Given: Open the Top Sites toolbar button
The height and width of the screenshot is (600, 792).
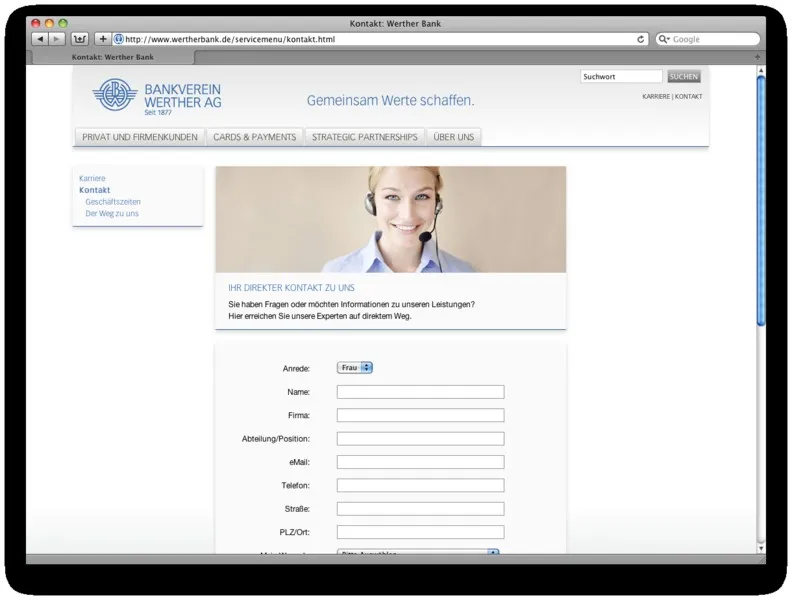Looking at the screenshot, I should [79, 39].
